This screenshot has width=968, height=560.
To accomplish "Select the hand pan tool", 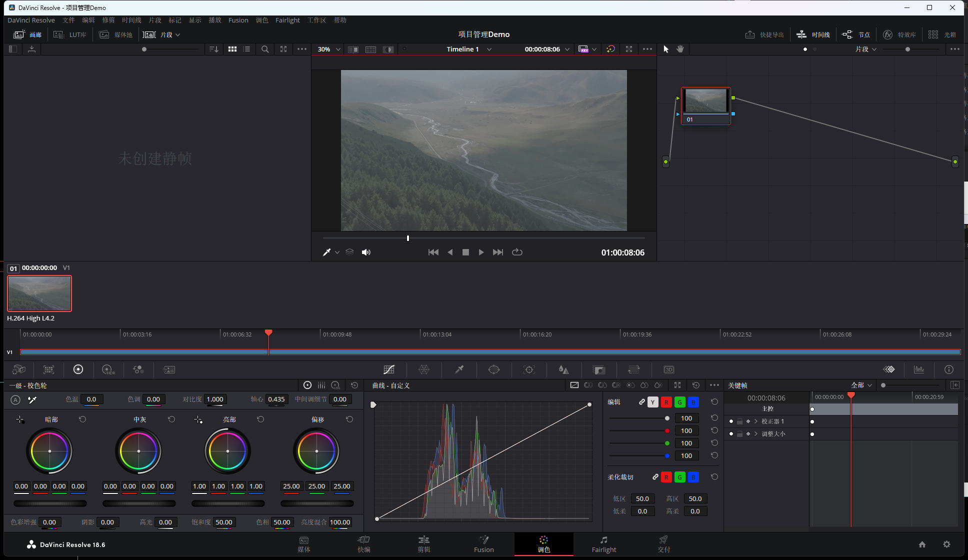I will point(680,49).
